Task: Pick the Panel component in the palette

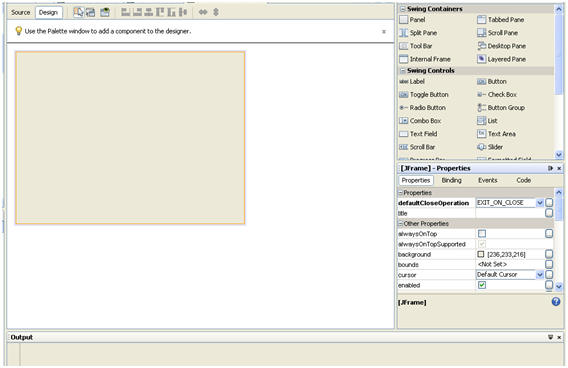Action: click(412, 20)
